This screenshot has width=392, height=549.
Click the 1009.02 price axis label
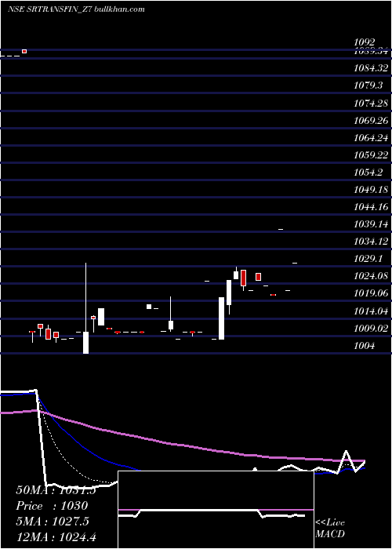(x=371, y=328)
